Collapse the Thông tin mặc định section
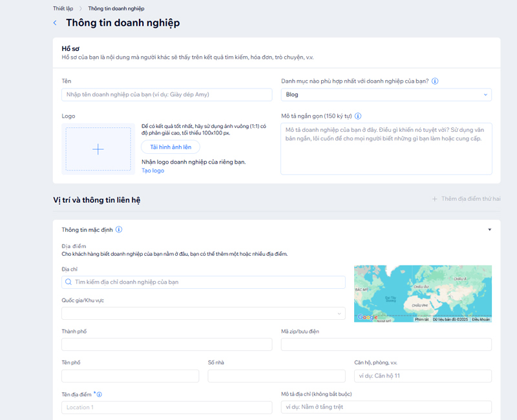517x420 pixels. click(489, 229)
